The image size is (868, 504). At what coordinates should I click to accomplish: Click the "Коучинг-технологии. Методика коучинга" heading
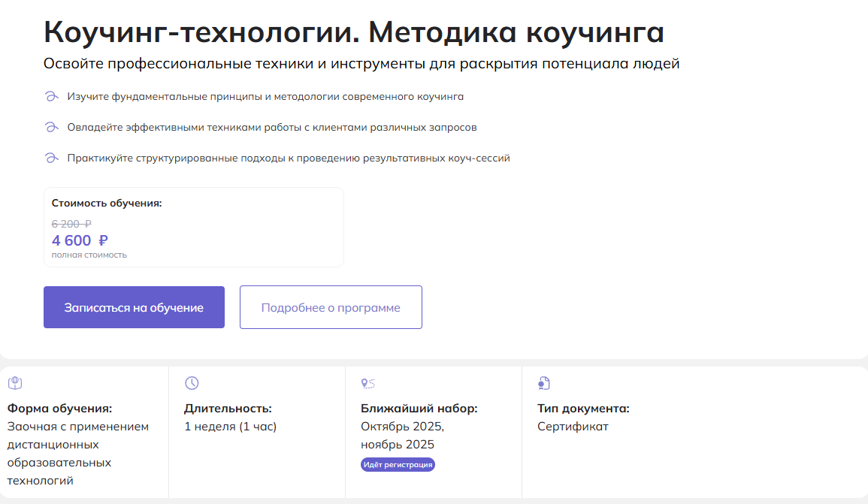[x=354, y=32]
